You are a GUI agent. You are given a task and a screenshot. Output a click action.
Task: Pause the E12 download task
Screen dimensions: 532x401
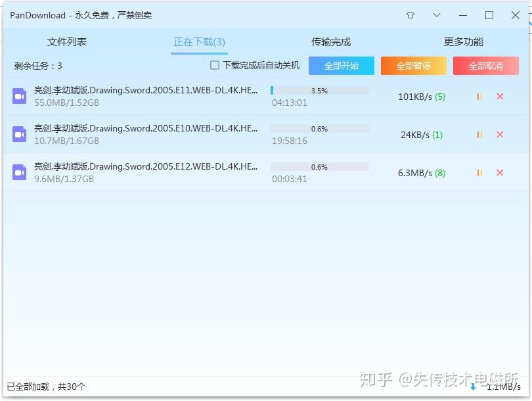click(x=479, y=173)
